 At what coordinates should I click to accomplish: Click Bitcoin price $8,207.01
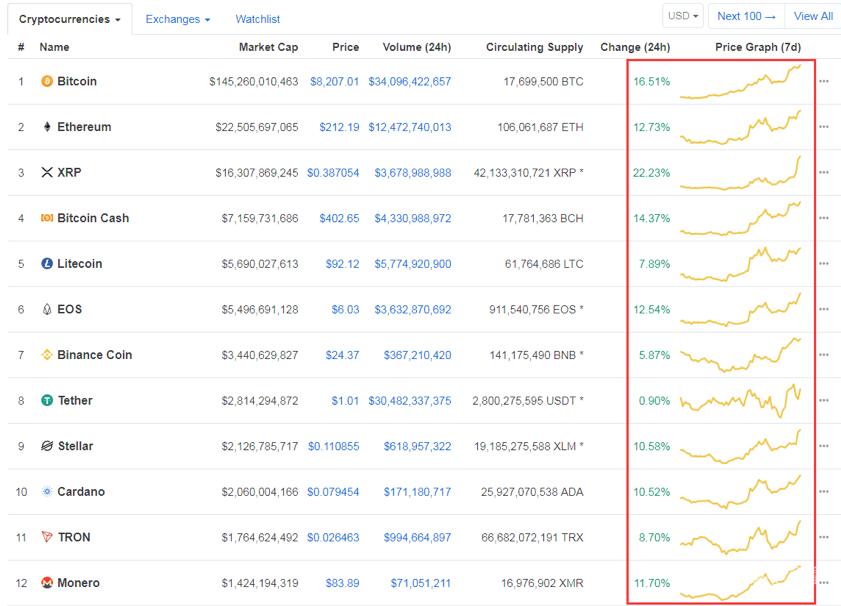point(335,82)
